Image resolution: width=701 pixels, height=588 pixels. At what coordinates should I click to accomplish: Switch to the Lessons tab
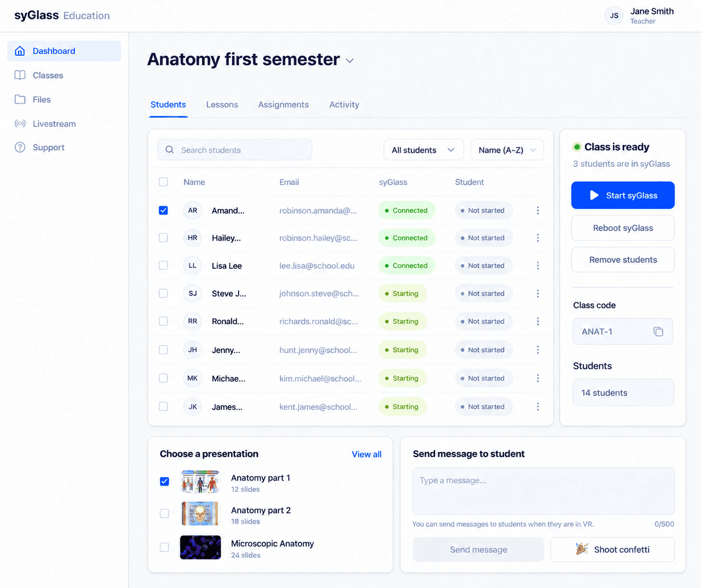pyautogui.click(x=222, y=104)
